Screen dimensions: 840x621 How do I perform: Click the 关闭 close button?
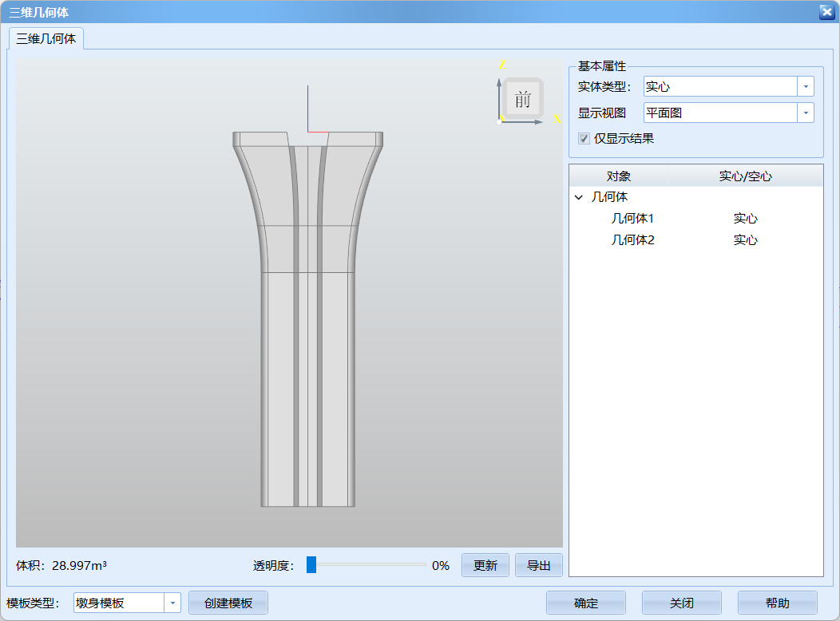point(681,603)
